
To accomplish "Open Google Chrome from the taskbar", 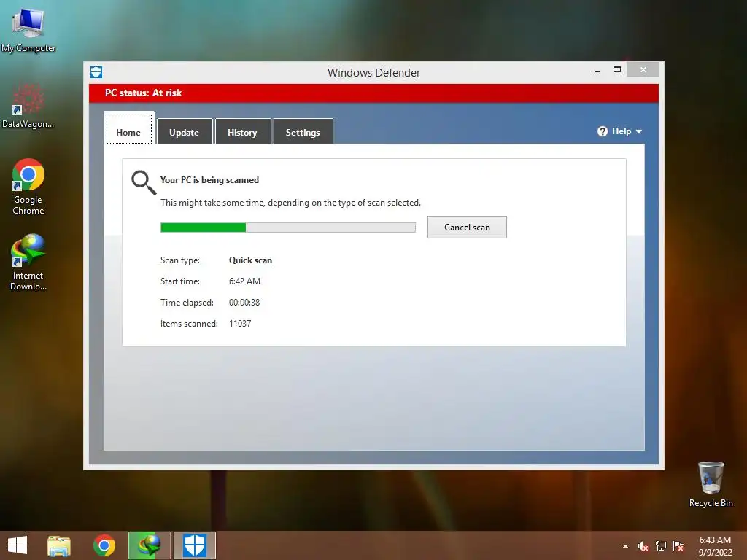I will [104, 545].
